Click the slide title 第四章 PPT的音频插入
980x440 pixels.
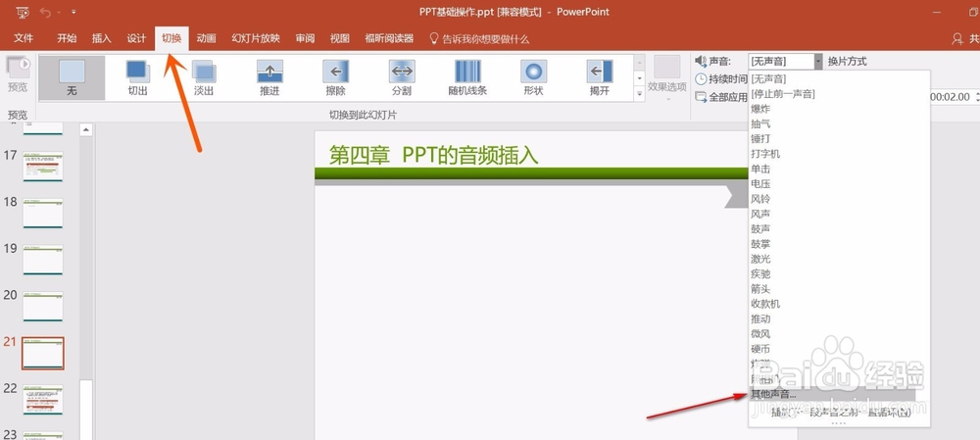[434, 155]
